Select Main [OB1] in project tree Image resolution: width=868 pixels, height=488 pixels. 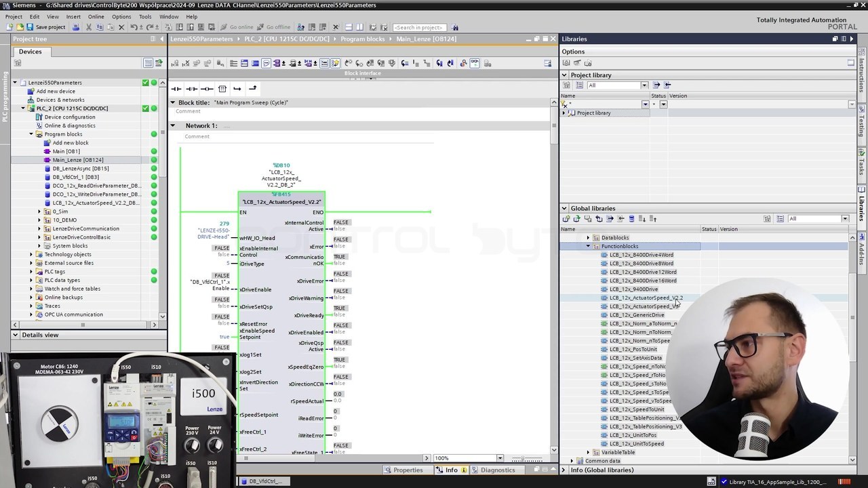[x=66, y=151]
